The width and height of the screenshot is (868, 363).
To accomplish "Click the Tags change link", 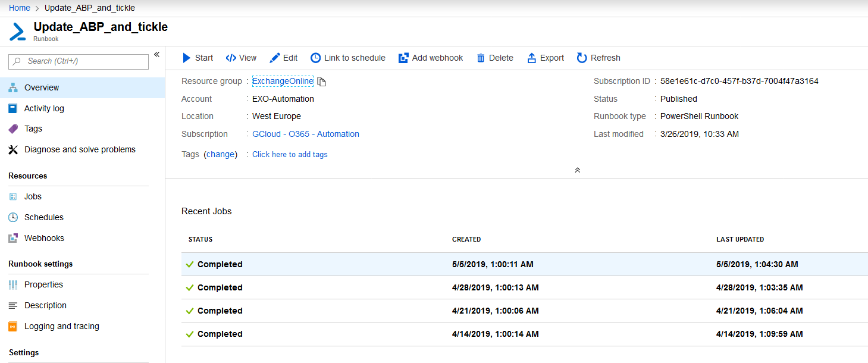I will [x=221, y=154].
